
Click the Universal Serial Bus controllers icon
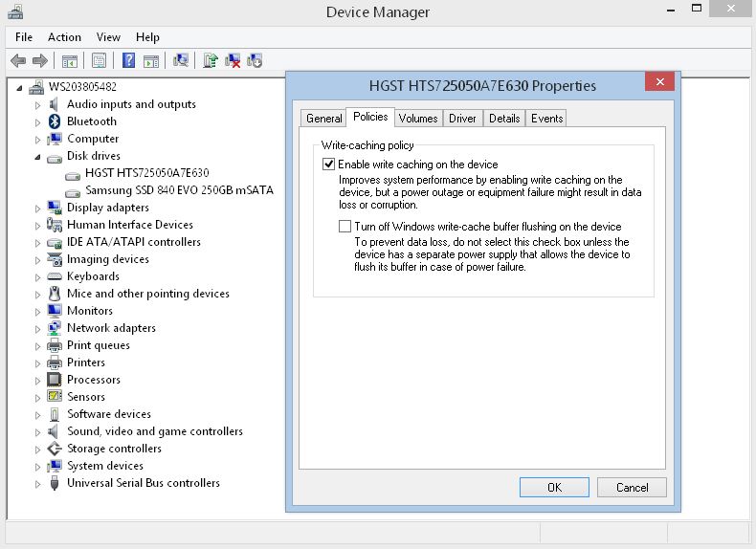pos(55,483)
